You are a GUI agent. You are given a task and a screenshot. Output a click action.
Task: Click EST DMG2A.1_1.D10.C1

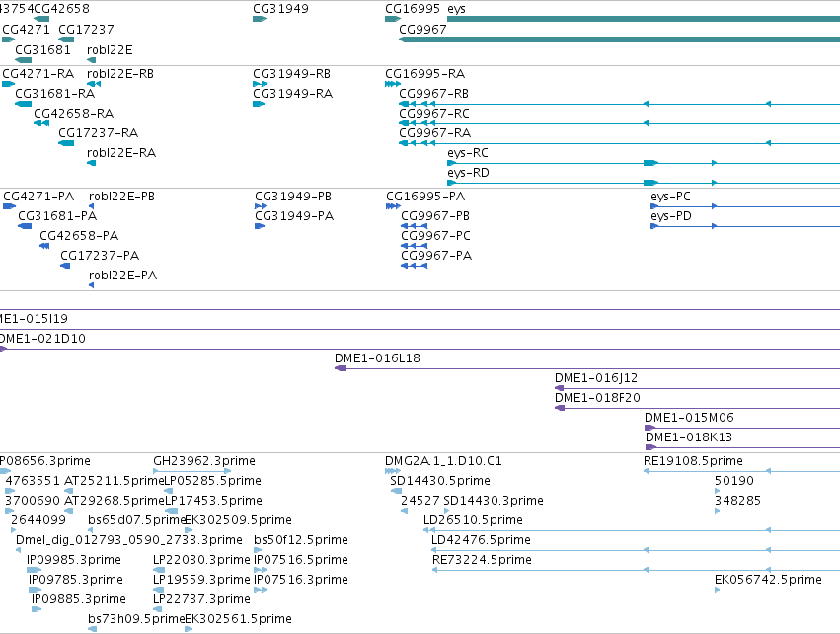(443, 461)
